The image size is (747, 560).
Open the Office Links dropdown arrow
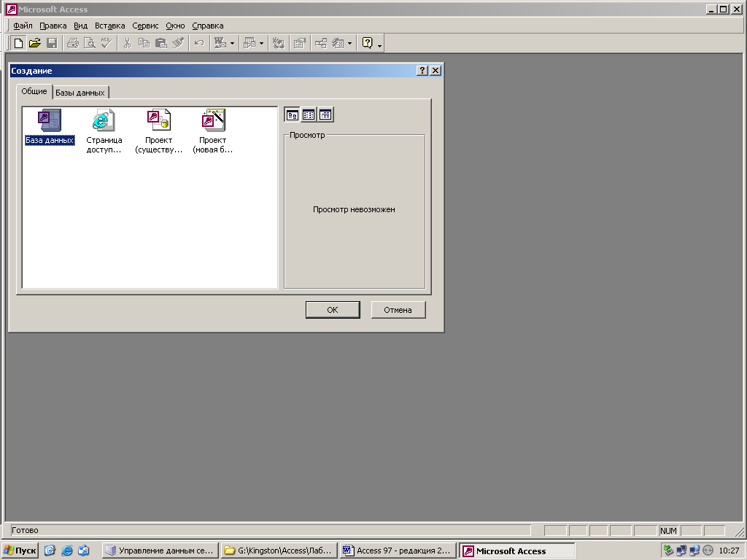233,43
